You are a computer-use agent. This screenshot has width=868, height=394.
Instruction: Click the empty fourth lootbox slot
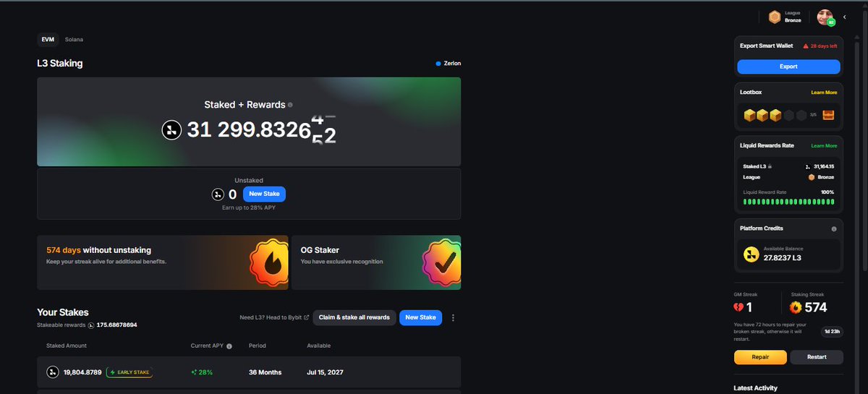pyautogui.click(x=788, y=114)
